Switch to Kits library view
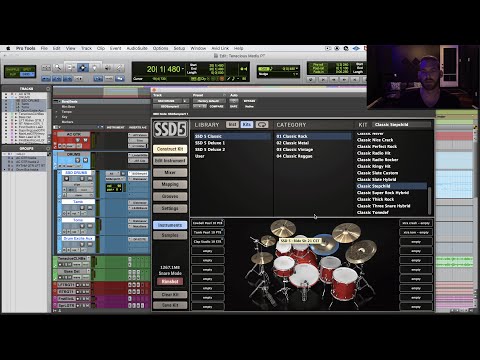The image size is (480, 360). 247,124
